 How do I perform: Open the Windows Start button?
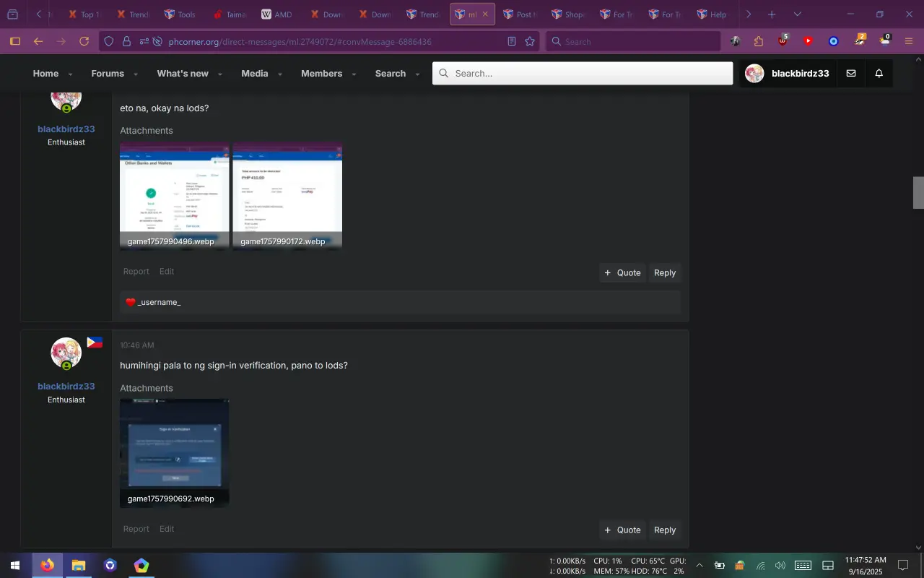15,565
